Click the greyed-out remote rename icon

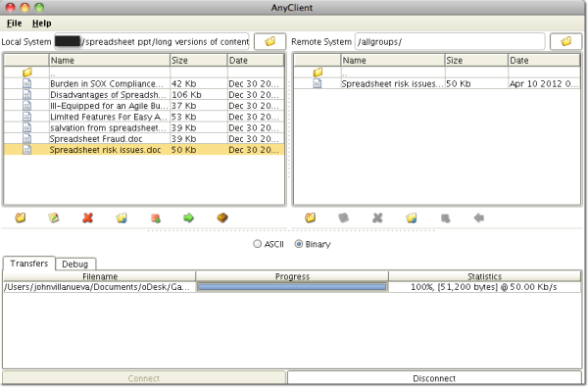click(344, 218)
